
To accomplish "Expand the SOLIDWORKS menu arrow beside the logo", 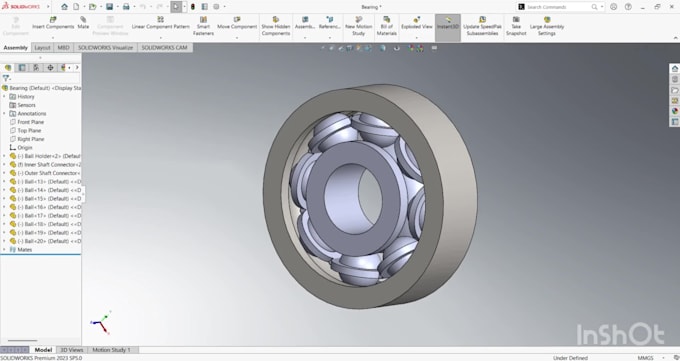I will click(x=48, y=7).
